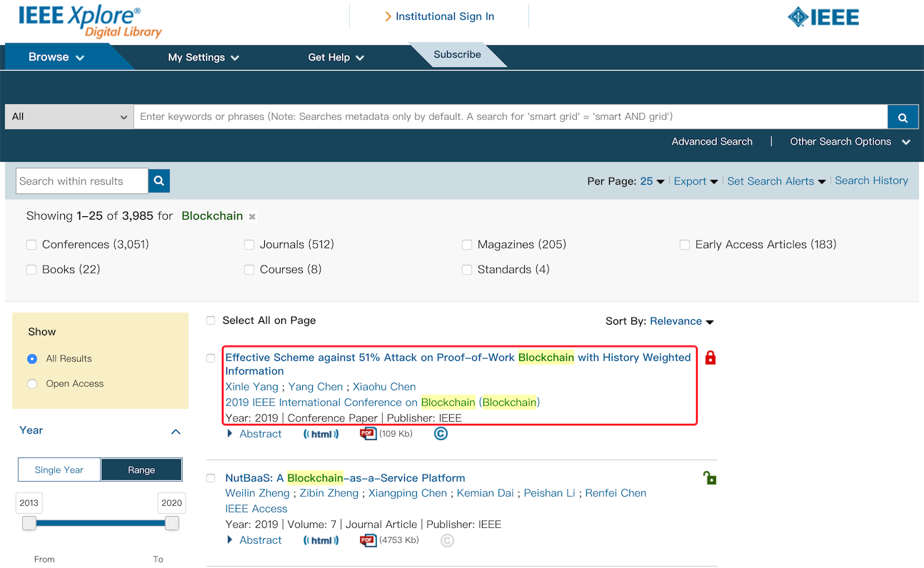Open the PDF icon for the 109 Kb paper
924x568 pixels.
pyautogui.click(x=368, y=434)
